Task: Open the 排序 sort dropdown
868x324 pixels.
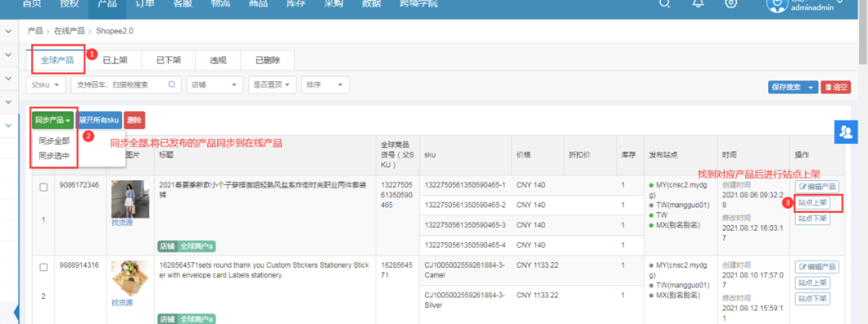Action: (325, 84)
